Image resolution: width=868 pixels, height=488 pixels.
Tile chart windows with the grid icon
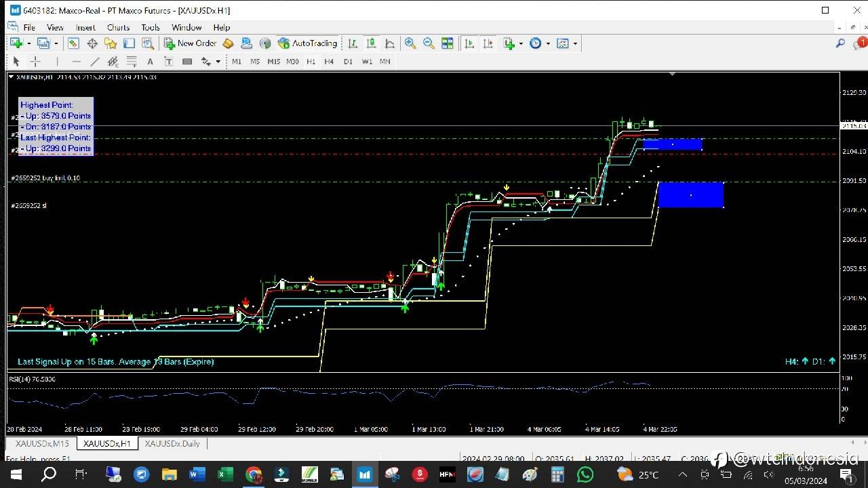[x=447, y=43]
